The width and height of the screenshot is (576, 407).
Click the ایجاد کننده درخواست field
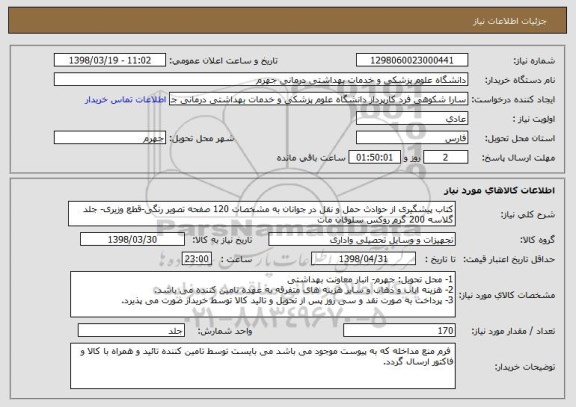pos(318,99)
